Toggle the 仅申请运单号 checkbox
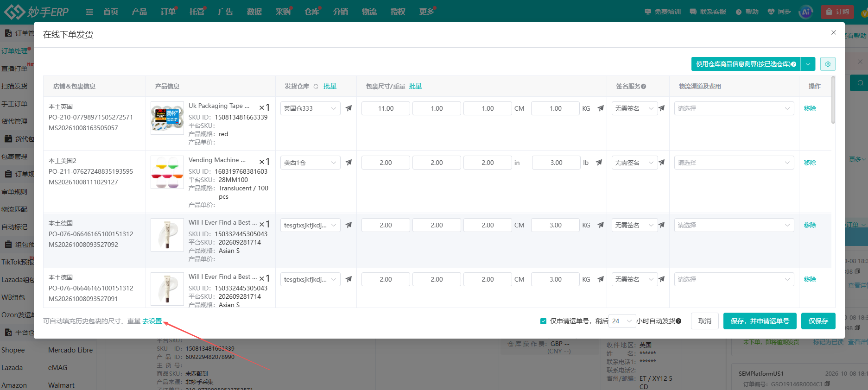Screen dimensions: 868x390 (543, 321)
